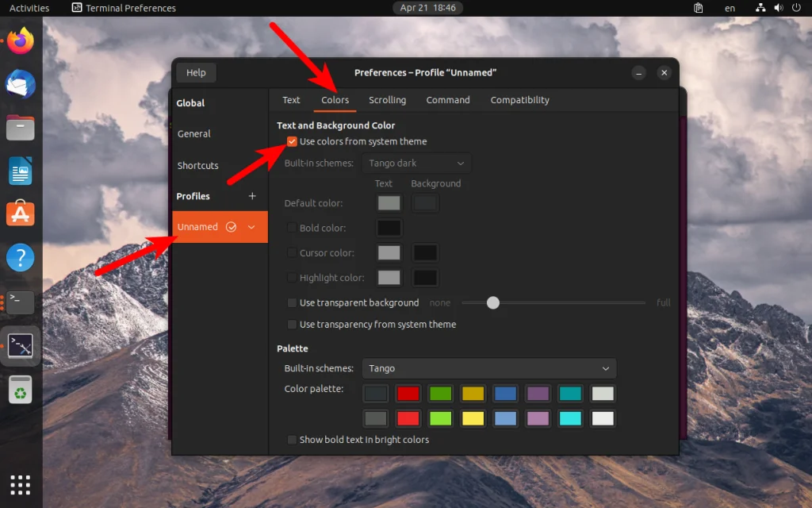
Task: Switch to the Scrolling tab
Action: coord(387,100)
